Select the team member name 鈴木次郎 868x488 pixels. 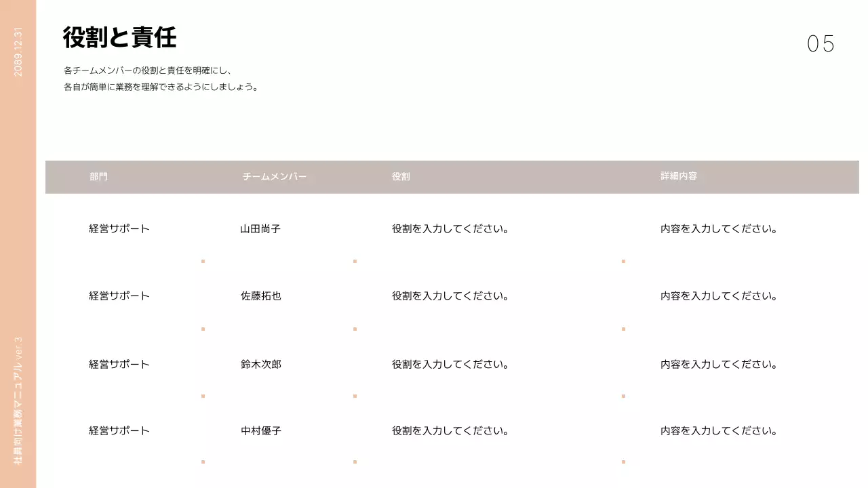pyautogui.click(x=260, y=365)
